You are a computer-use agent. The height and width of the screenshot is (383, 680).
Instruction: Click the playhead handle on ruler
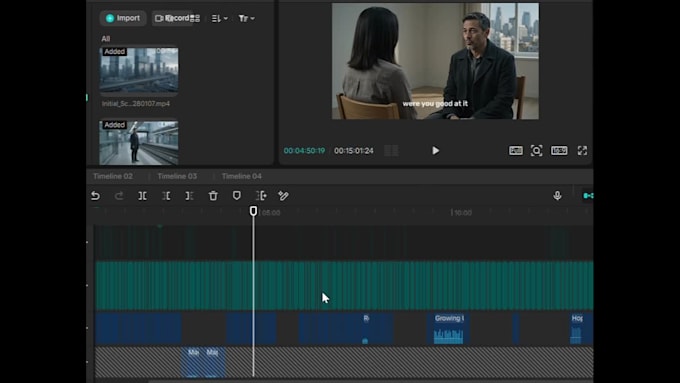pyautogui.click(x=253, y=211)
